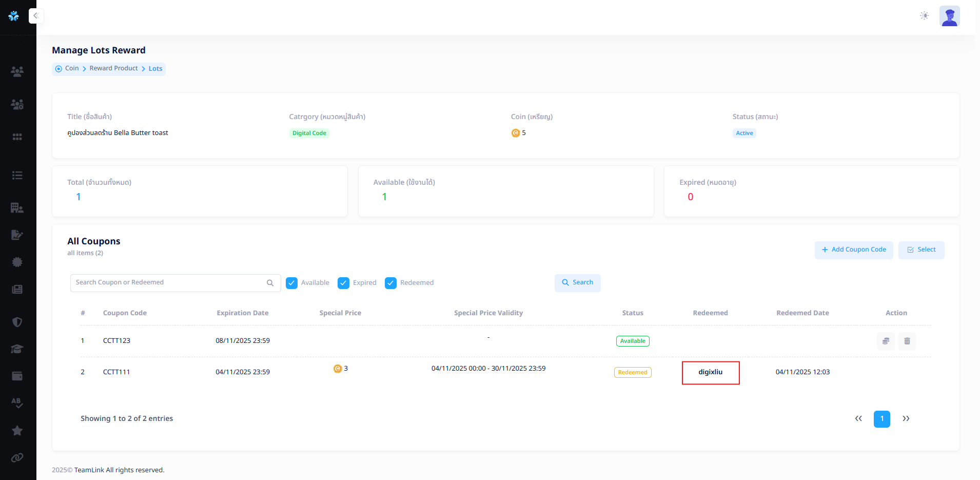Go to Coin in the breadcrumb
This screenshot has width=980, height=480.
(x=72, y=68)
